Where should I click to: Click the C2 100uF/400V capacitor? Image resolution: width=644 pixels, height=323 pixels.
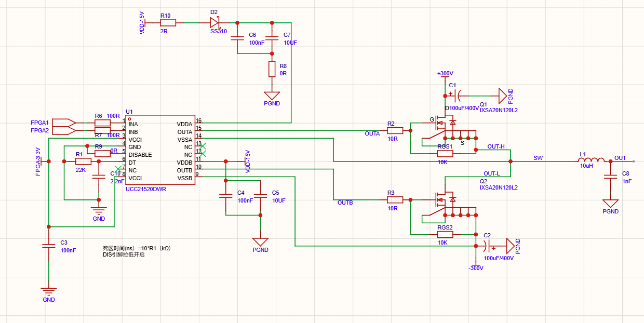[487, 246]
